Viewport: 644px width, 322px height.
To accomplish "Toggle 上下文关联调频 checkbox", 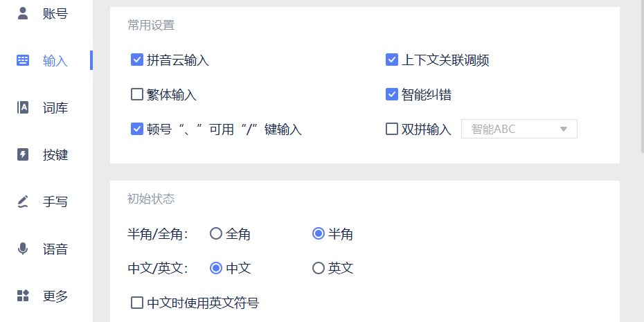I will (x=392, y=60).
